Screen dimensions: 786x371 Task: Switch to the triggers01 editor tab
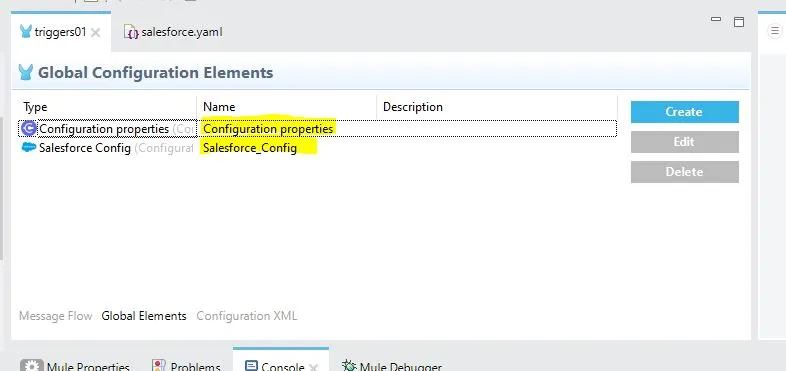60,32
